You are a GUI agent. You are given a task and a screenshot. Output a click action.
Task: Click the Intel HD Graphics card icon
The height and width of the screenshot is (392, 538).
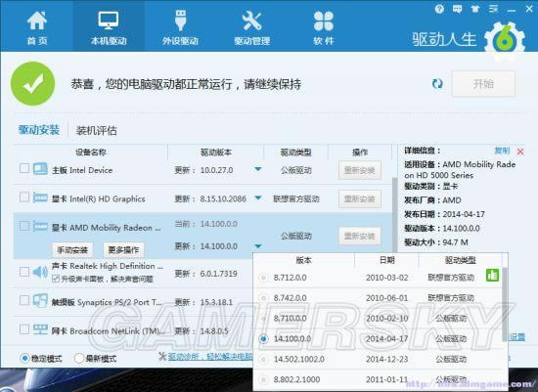point(40,197)
